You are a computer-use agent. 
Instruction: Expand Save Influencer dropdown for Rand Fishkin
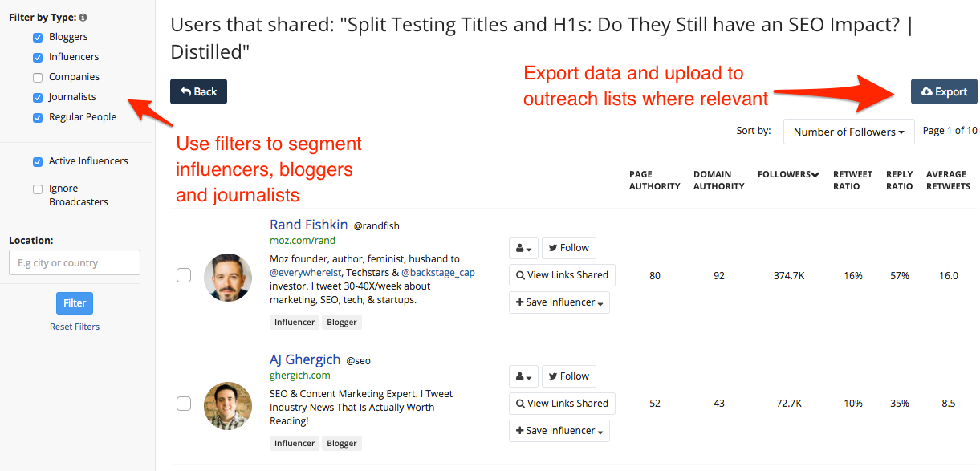[x=559, y=302]
